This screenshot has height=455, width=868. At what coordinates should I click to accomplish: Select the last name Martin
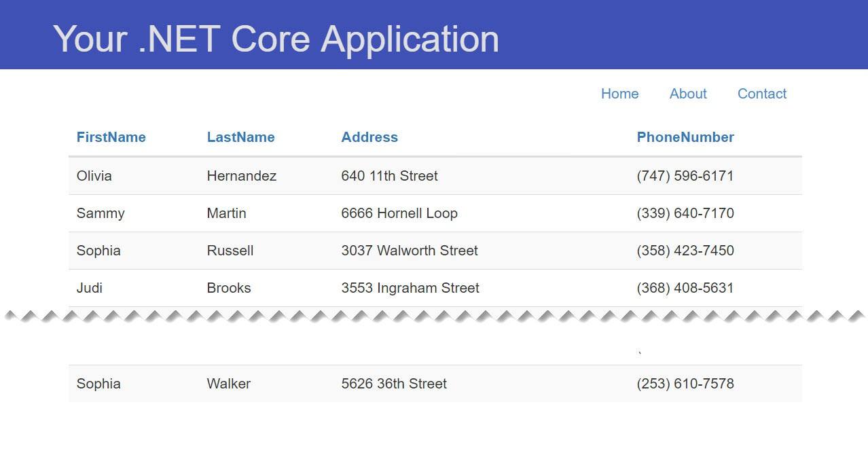point(226,213)
